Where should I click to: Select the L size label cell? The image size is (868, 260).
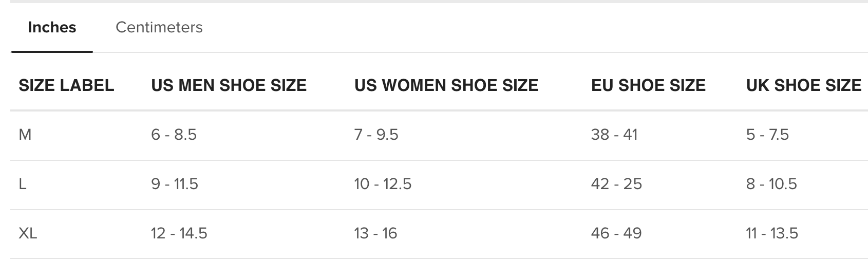pos(23,184)
